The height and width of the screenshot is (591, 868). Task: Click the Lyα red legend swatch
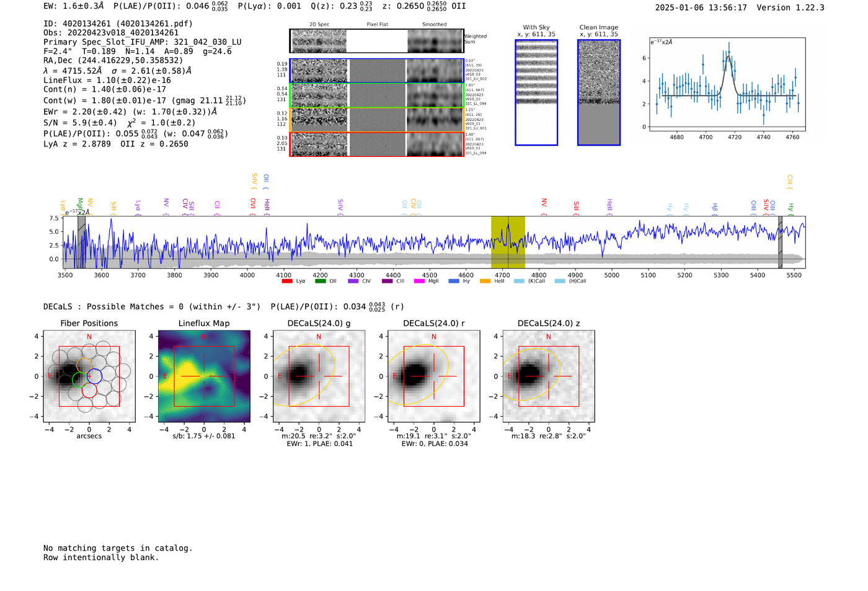[x=287, y=282]
